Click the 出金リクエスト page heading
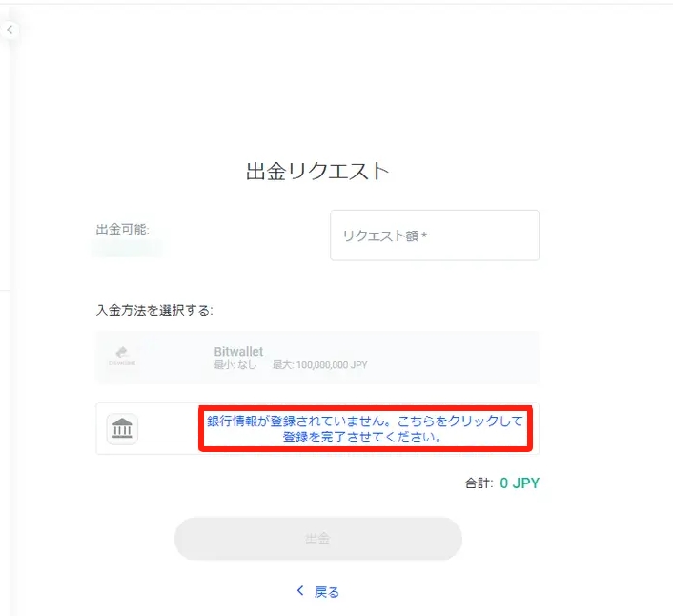 (317, 171)
